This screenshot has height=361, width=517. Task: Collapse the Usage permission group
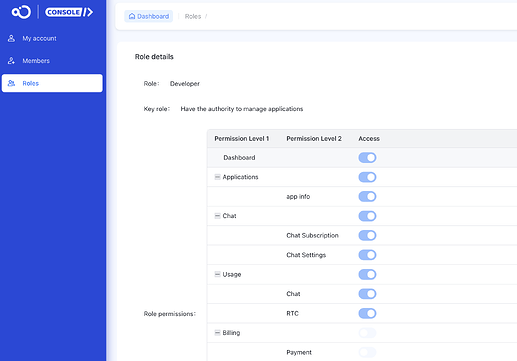[x=217, y=274]
